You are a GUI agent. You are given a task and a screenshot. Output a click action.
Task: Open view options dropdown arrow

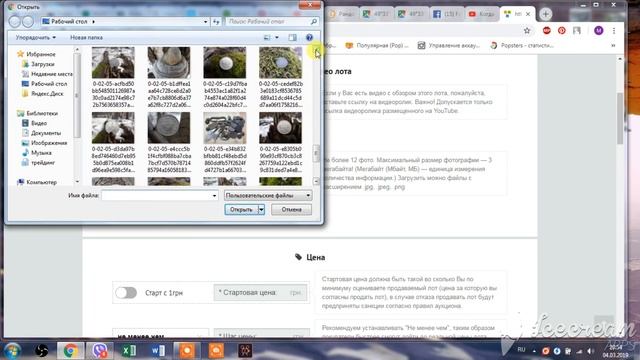click(x=277, y=38)
